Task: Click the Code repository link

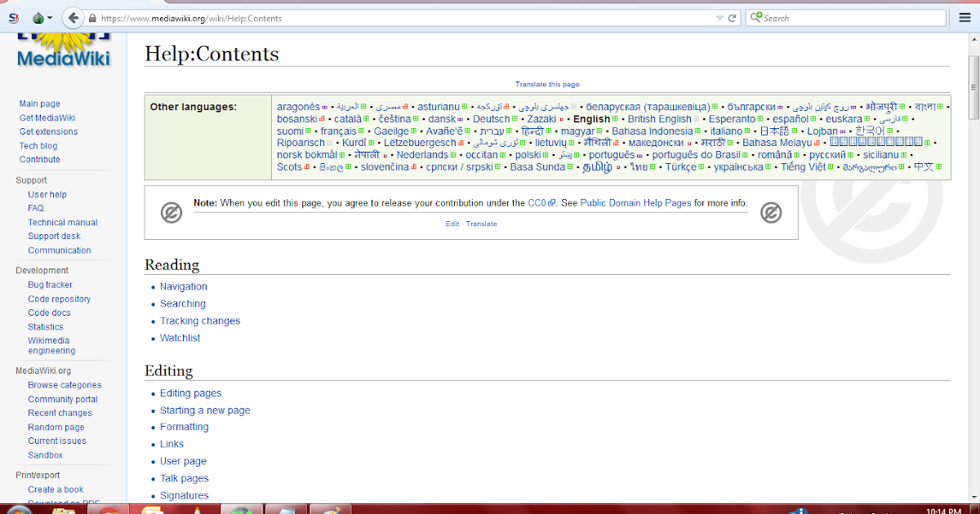Action: point(60,299)
